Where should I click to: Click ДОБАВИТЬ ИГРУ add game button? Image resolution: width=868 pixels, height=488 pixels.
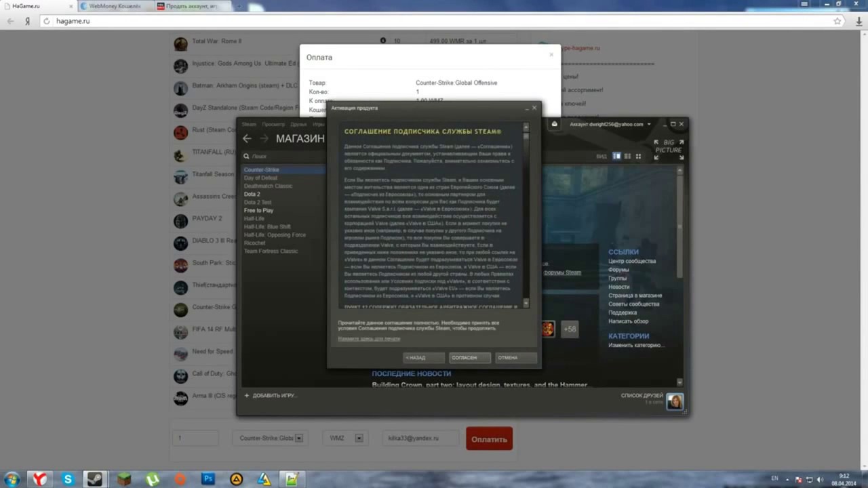click(270, 395)
